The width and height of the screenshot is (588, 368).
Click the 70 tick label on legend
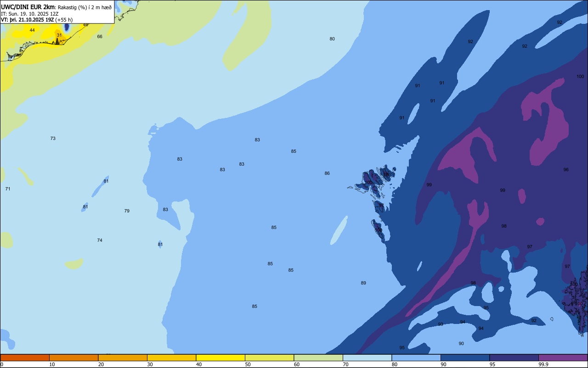(x=345, y=364)
